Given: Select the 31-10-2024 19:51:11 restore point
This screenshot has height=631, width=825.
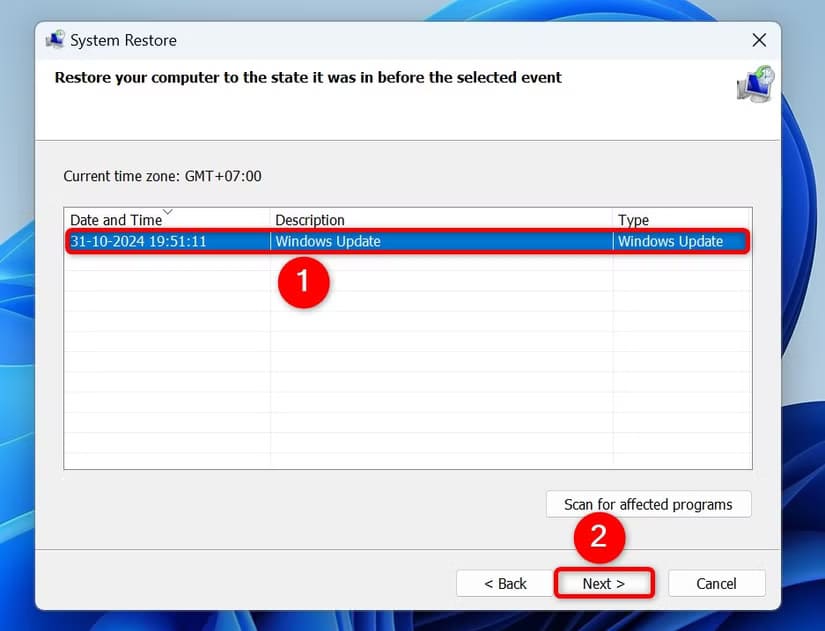Looking at the screenshot, I should (x=408, y=242).
